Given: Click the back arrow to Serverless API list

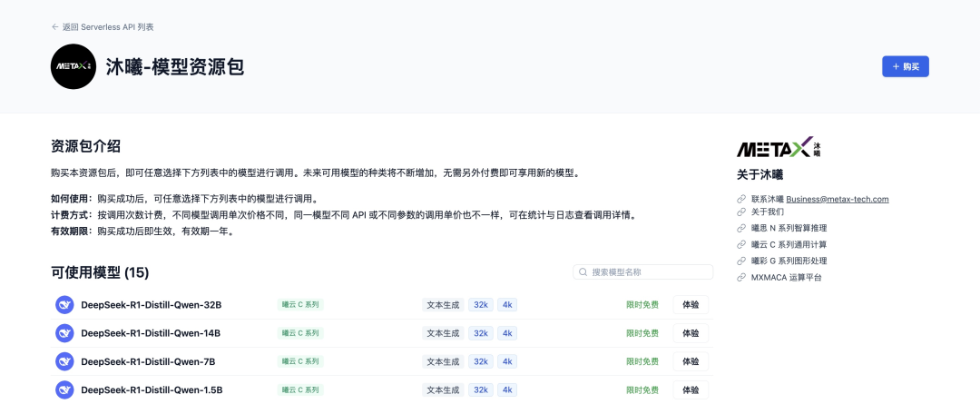Looking at the screenshot, I should pyautogui.click(x=55, y=27).
